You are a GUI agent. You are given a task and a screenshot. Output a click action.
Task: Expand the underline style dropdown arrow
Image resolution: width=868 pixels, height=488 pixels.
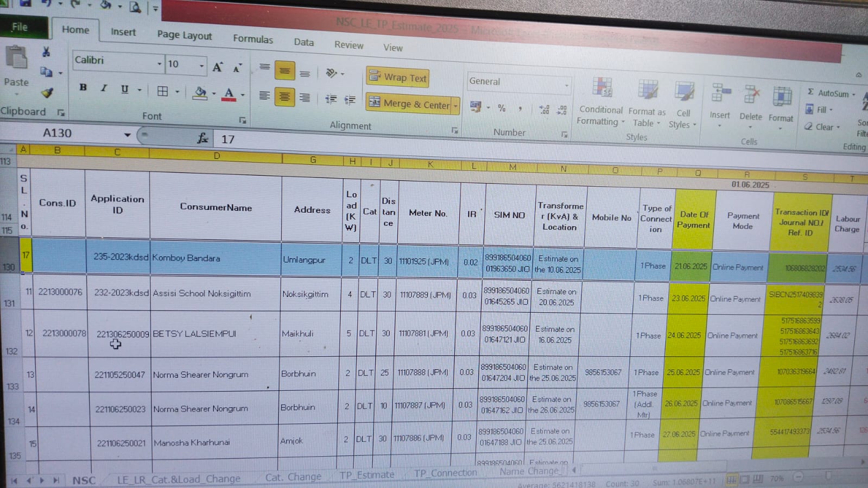pyautogui.click(x=140, y=90)
